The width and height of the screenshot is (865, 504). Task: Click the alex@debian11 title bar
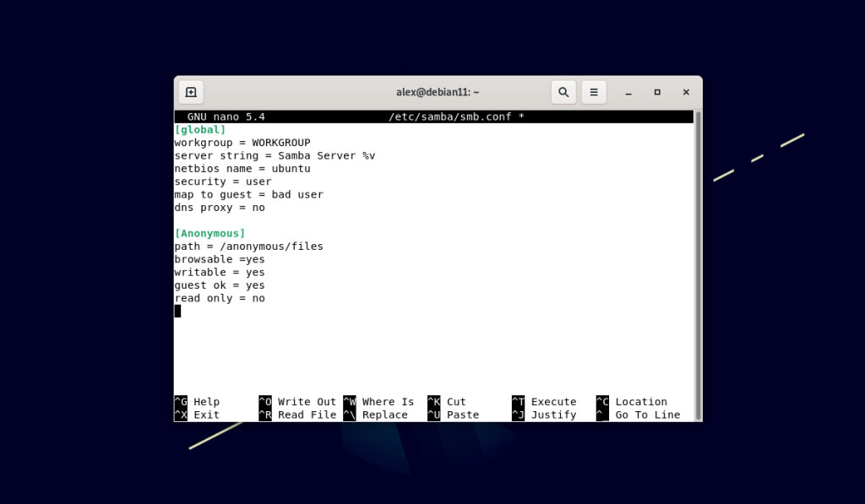(437, 92)
